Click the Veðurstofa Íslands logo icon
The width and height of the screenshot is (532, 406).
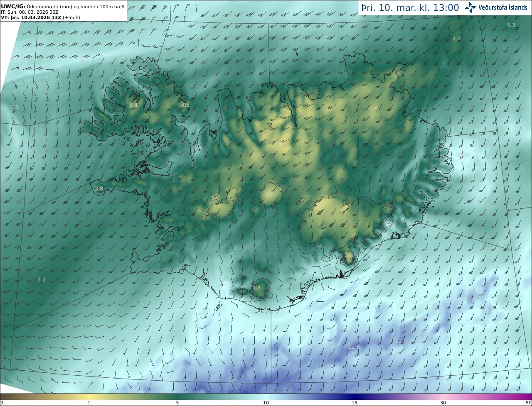pyautogui.click(x=470, y=7)
